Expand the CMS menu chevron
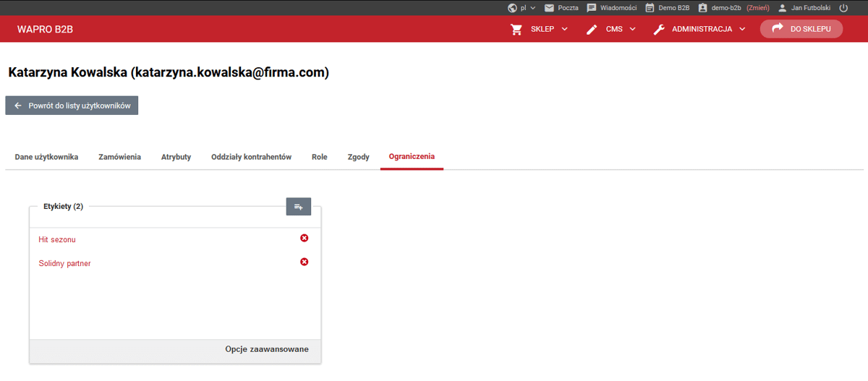Image resolution: width=868 pixels, height=381 pixels. 632,30
